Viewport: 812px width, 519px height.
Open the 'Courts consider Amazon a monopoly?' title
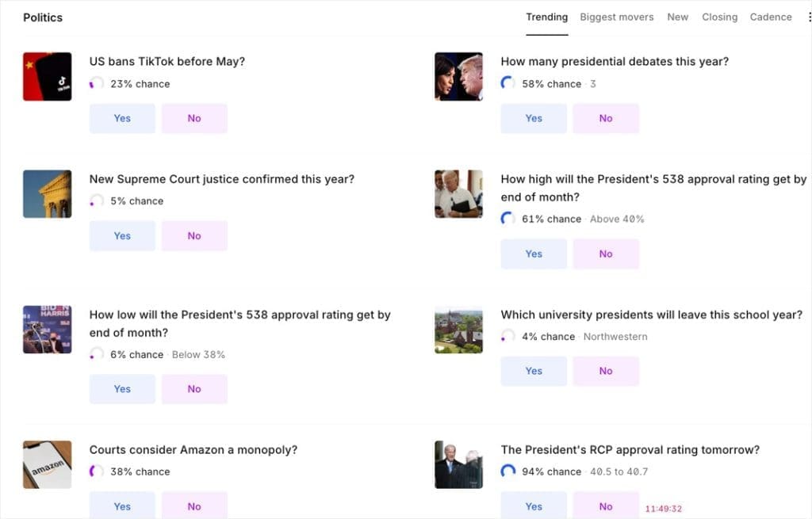193,449
